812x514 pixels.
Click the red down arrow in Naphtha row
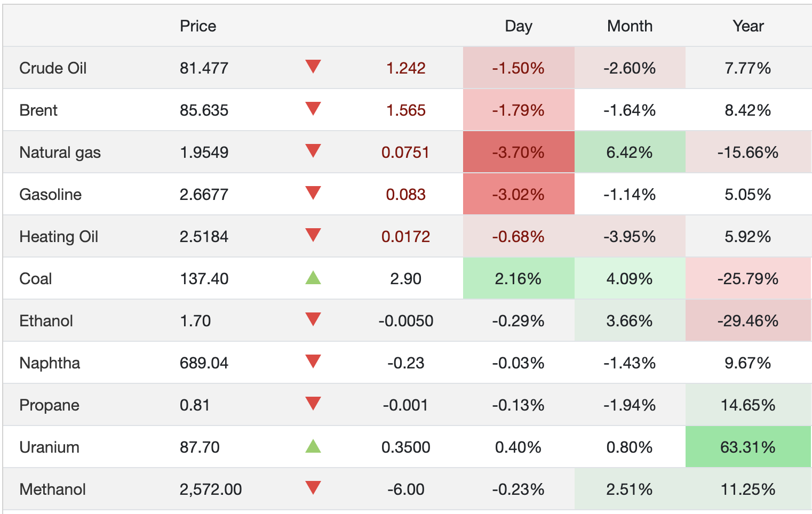[313, 362]
